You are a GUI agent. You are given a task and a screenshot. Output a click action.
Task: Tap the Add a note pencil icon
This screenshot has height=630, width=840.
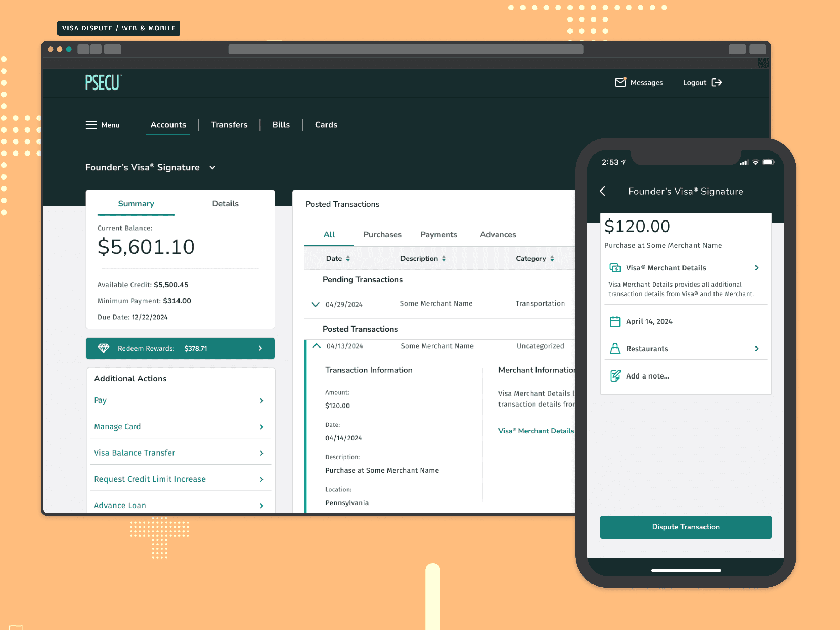click(615, 376)
